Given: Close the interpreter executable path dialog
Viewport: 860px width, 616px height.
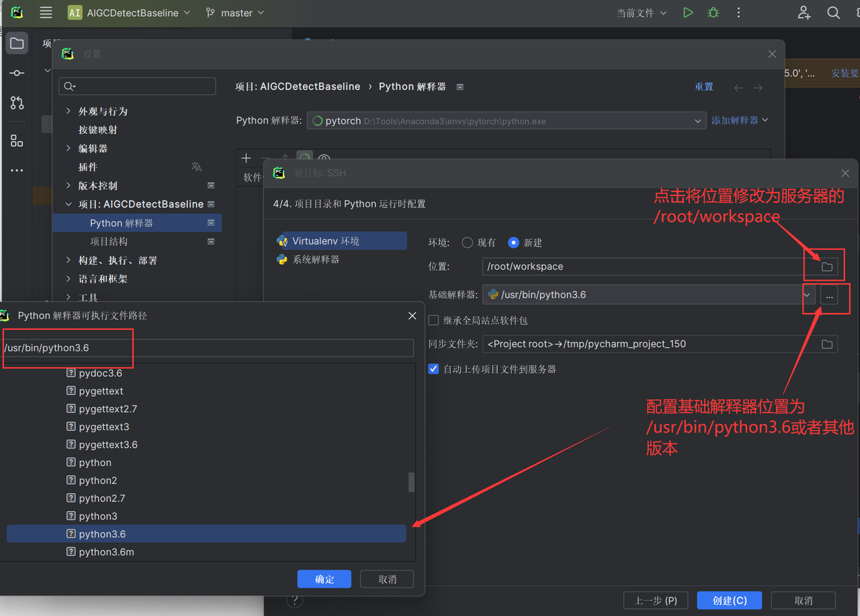Looking at the screenshot, I should tap(413, 316).
